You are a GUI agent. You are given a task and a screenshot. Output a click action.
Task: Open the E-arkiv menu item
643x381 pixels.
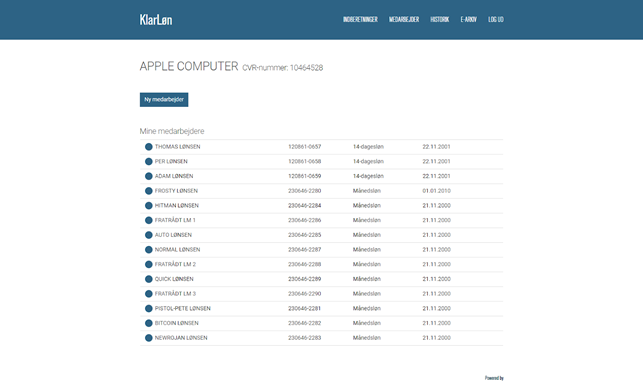468,19
